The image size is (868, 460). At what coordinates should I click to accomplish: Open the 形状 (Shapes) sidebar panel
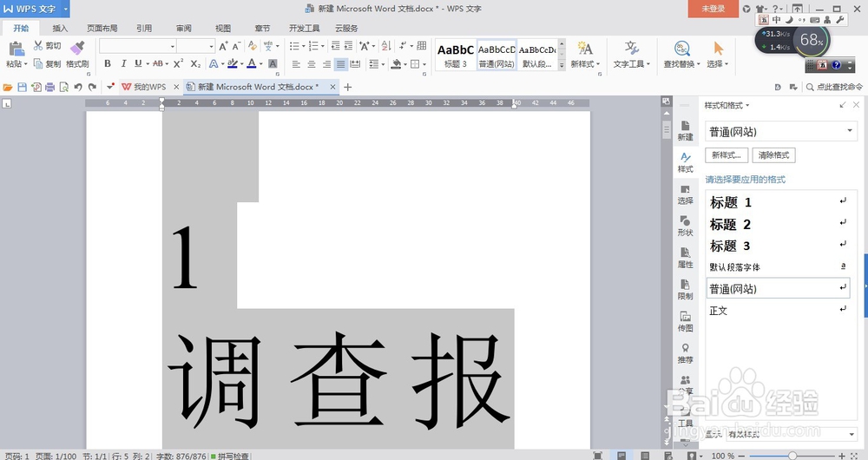(x=686, y=226)
